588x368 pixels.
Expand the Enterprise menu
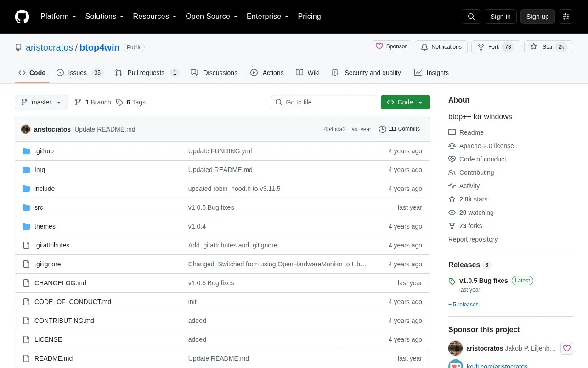[x=268, y=17]
